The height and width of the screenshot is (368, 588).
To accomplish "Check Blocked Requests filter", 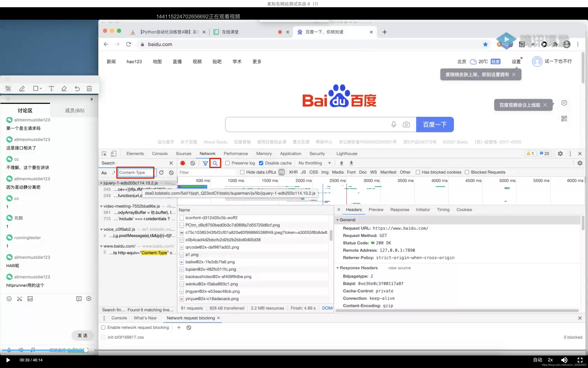I will pyautogui.click(x=467, y=172).
